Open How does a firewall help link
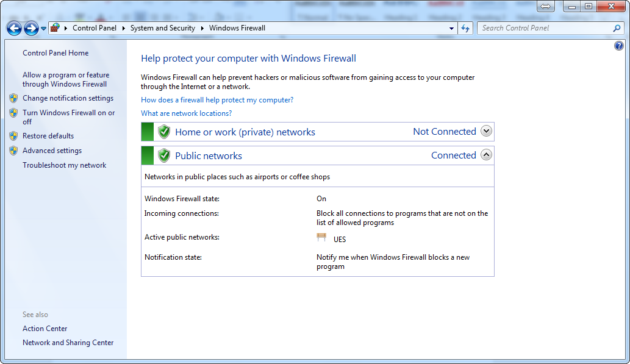 [217, 100]
